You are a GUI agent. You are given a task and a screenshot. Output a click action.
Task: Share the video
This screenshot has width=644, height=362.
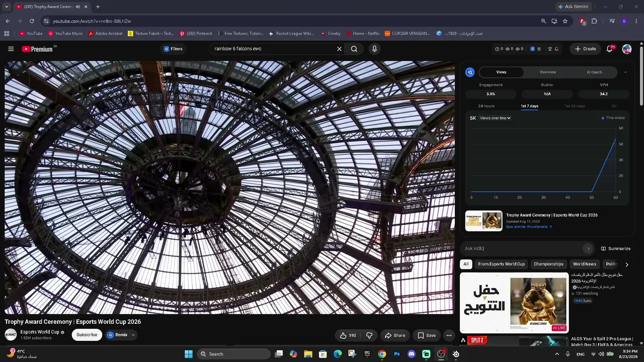click(x=395, y=335)
